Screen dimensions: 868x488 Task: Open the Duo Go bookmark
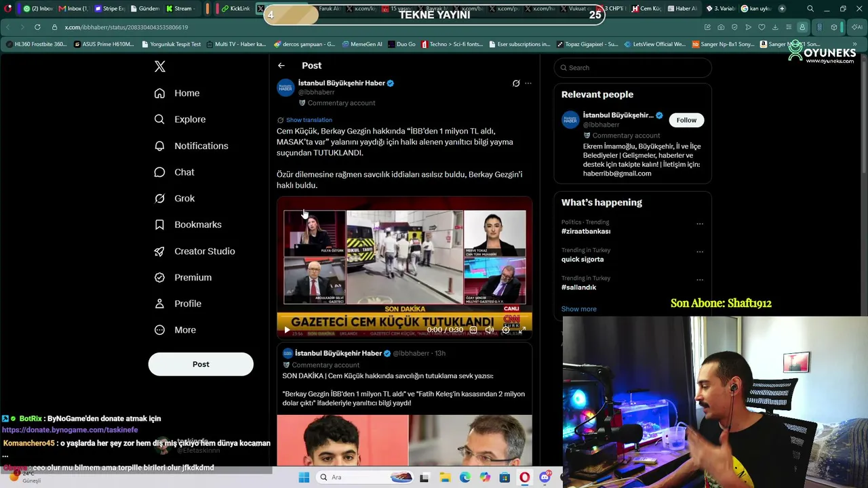pos(401,44)
